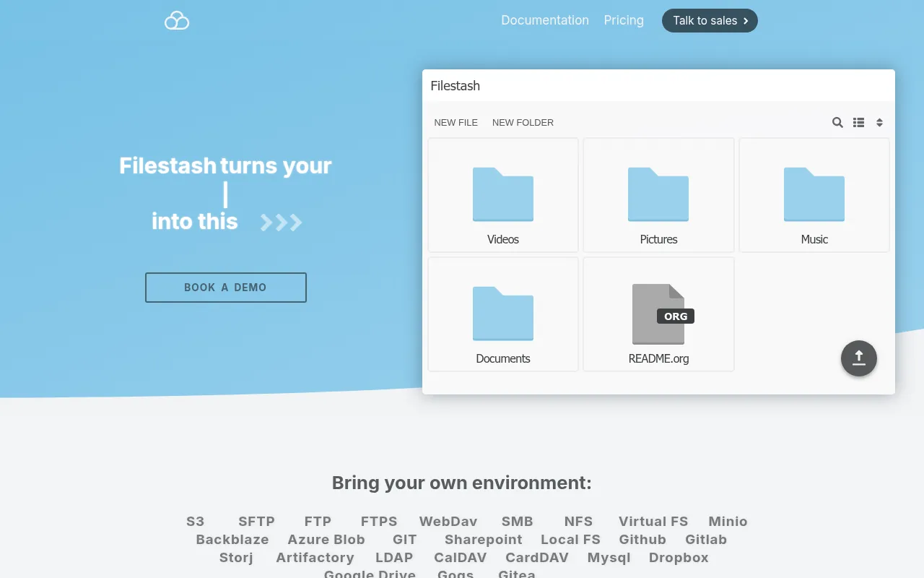Open the sort order arrows
Viewport: 924px width, 578px height.
(x=879, y=123)
